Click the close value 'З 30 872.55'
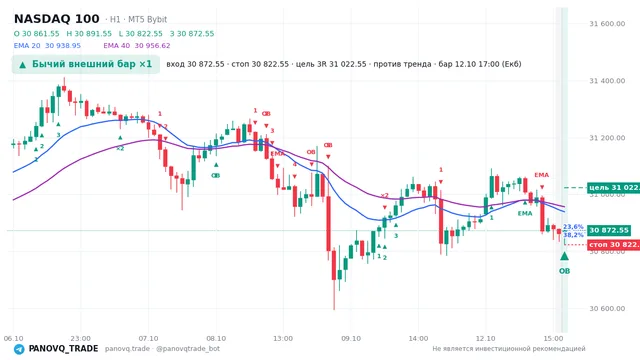 tap(192, 33)
